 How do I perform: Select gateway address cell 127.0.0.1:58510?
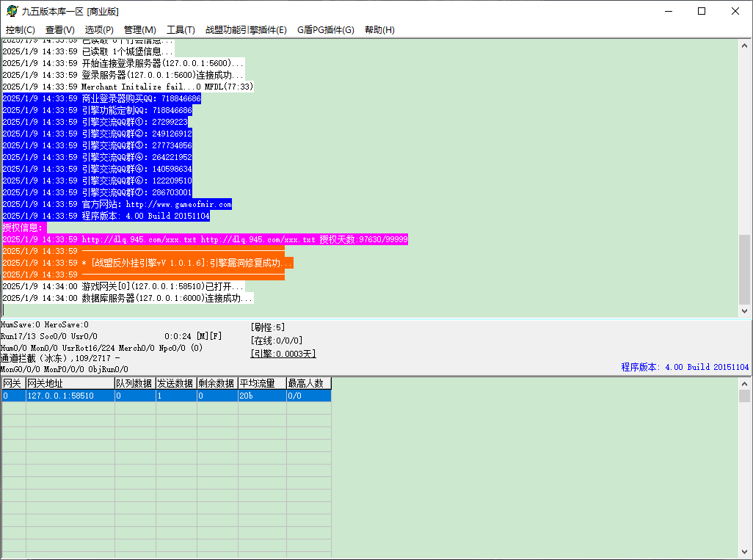(x=70, y=396)
